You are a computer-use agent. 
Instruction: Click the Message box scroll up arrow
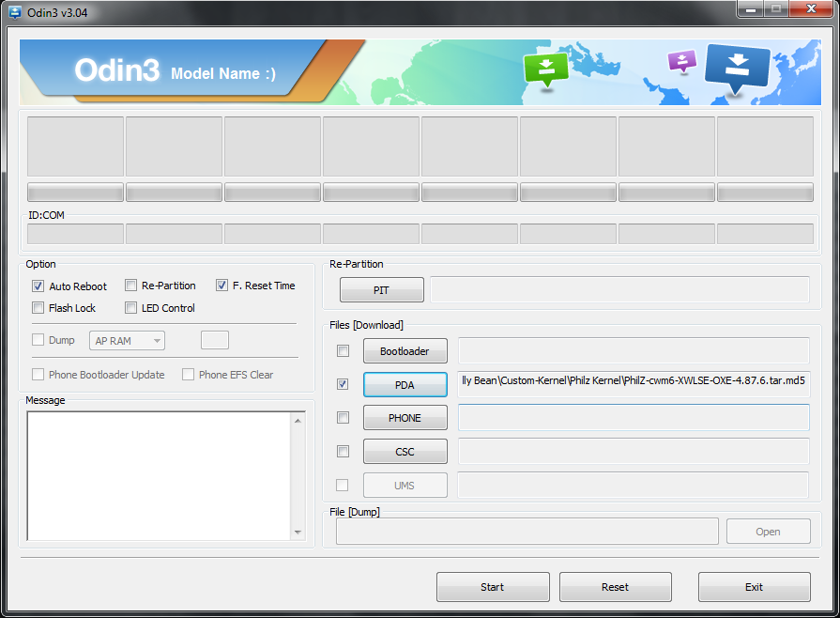point(298,421)
